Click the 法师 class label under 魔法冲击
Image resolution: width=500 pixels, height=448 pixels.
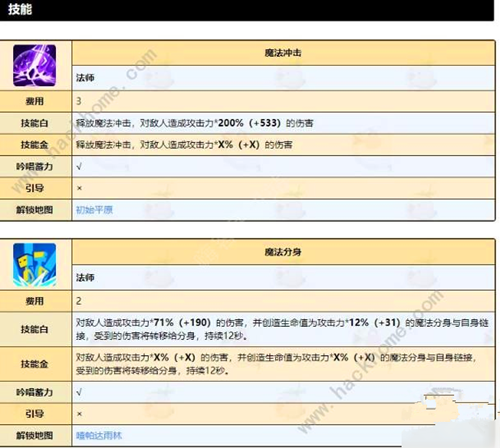[x=85, y=78]
